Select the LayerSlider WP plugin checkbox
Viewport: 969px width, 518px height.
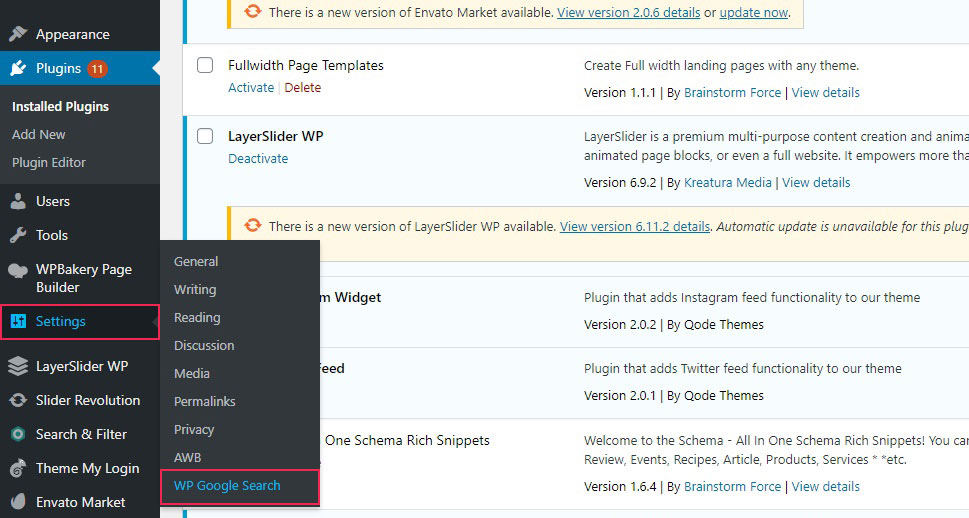(205, 136)
